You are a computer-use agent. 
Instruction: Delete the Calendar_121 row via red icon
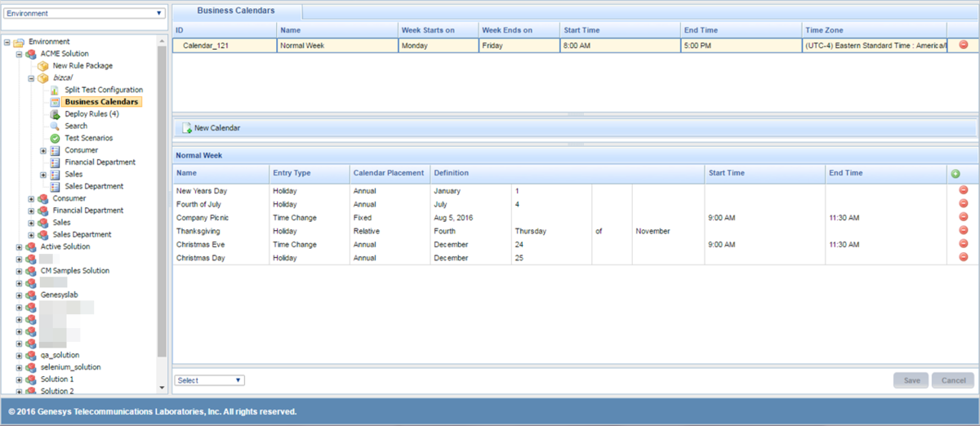(x=963, y=45)
